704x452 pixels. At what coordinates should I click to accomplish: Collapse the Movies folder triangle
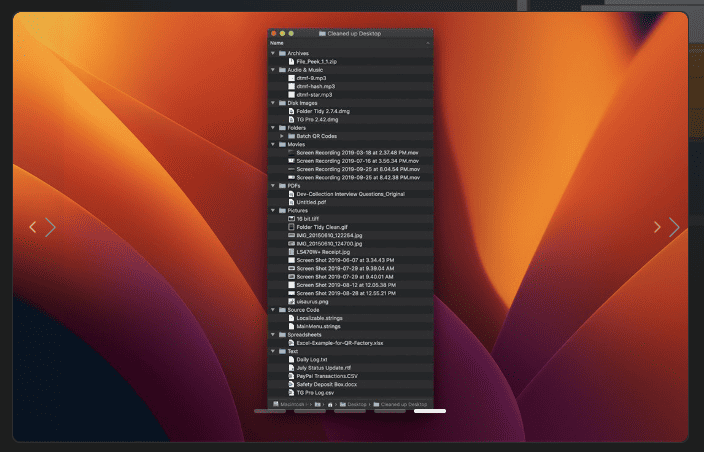(x=273, y=144)
